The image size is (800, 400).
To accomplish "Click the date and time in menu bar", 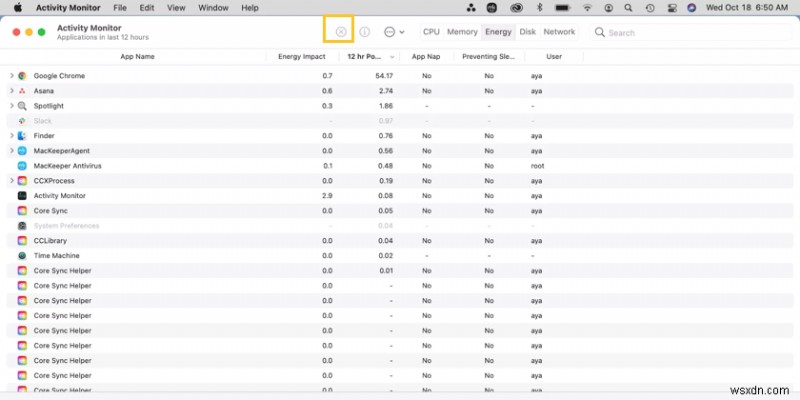I will [x=746, y=8].
